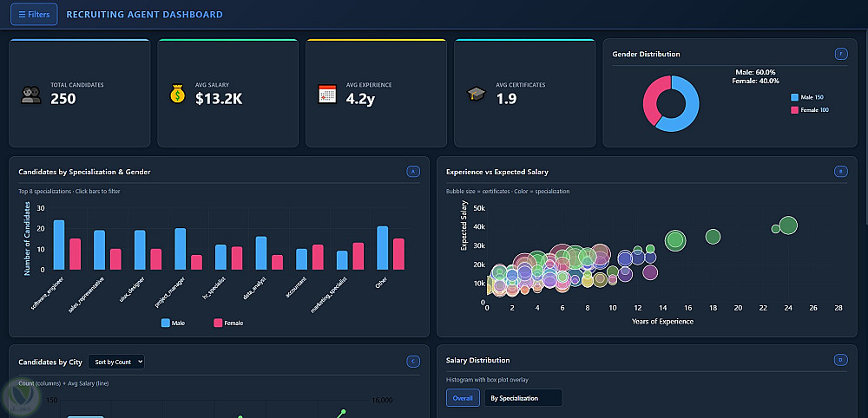Select the data_analyst female bar

(x=278, y=263)
